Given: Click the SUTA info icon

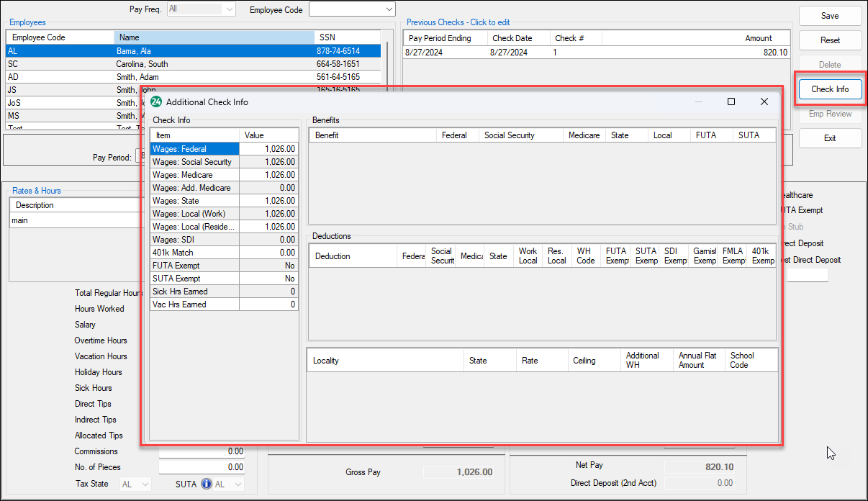Looking at the screenshot, I should coord(207,484).
